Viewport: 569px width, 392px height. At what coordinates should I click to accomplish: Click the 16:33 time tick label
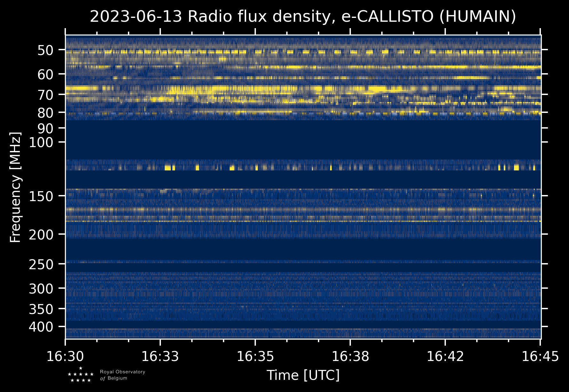160,357
